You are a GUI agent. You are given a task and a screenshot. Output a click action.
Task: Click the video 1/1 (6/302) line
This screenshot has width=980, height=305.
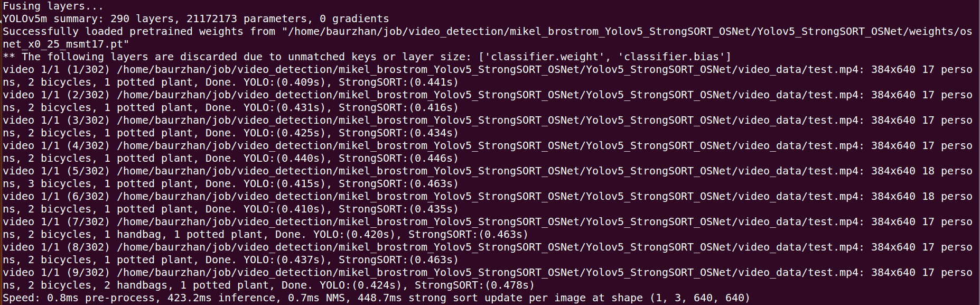point(488,202)
